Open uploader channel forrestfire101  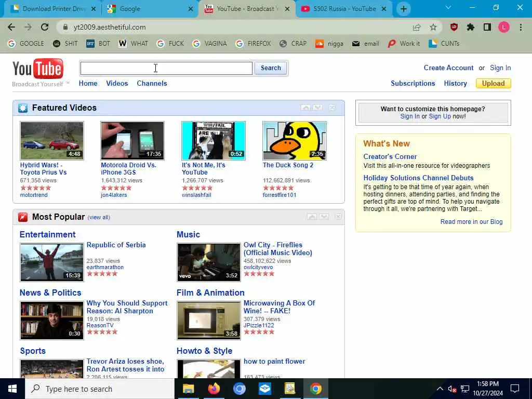[279, 195]
